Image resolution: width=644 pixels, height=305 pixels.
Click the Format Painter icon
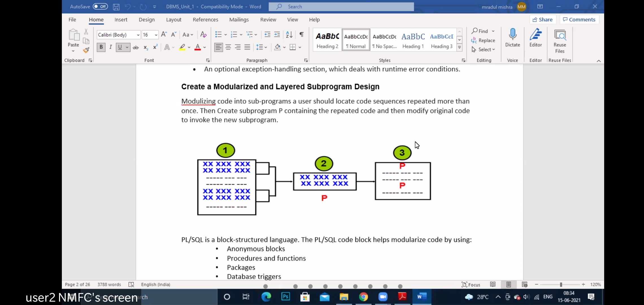pyautogui.click(x=86, y=50)
